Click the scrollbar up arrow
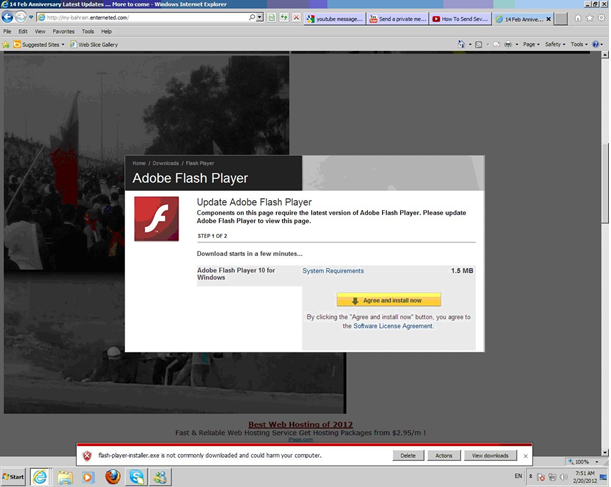The image size is (611, 487). tap(605, 55)
